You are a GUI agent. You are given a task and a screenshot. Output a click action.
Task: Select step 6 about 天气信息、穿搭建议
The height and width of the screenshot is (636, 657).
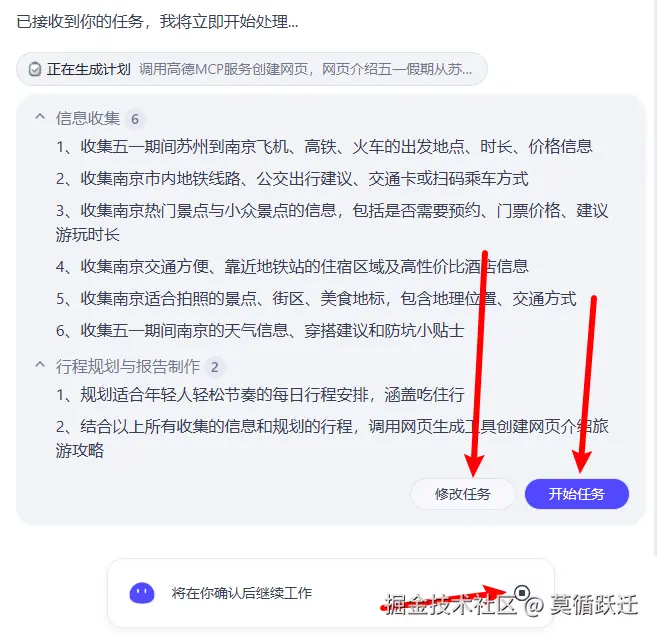(x=260, y=331)
